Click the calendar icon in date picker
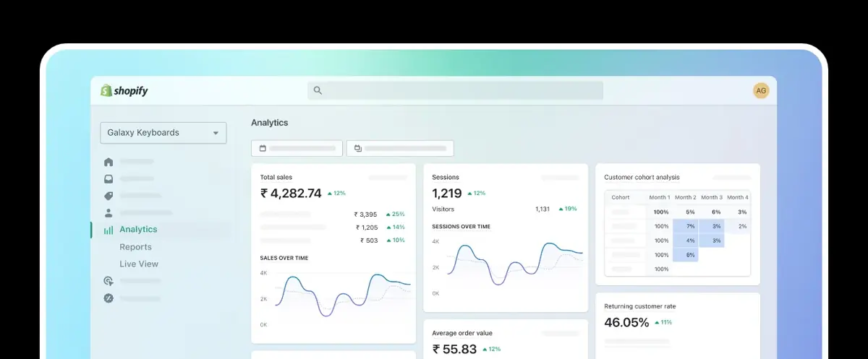The width and height of the screenshot is (868, 359). click(263, 148)
